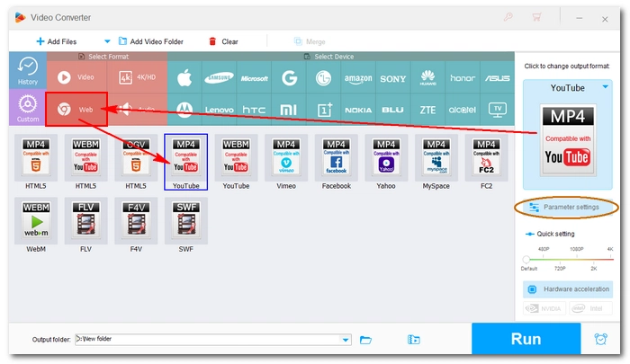Choose ASUS device category
Image resolution: width=630 pixels, height=364 pixels.
[497, 78]
